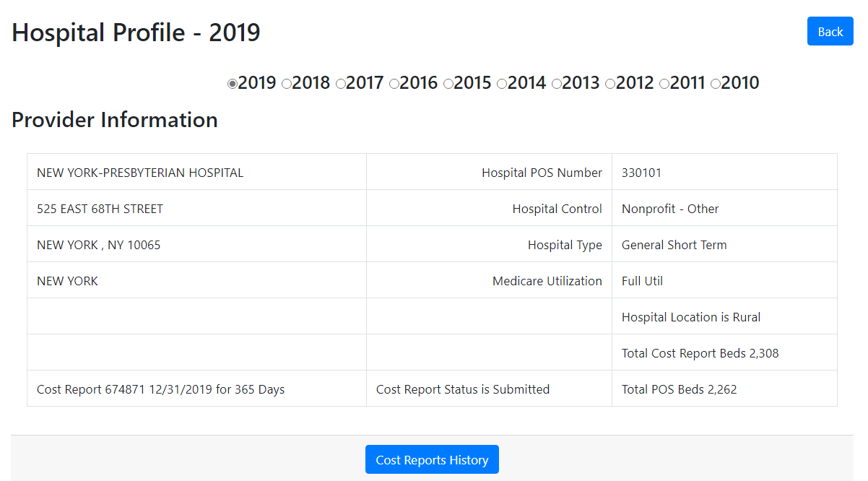The image size is (868, 481).
Task: Select the Cost Report 674871 cell
Action: pyautogui.click(x=196, y=389)
